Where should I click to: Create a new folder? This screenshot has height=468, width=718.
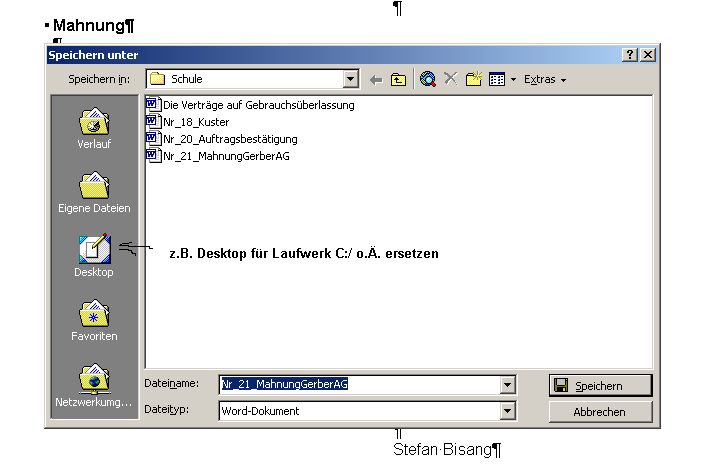point(474,79)
